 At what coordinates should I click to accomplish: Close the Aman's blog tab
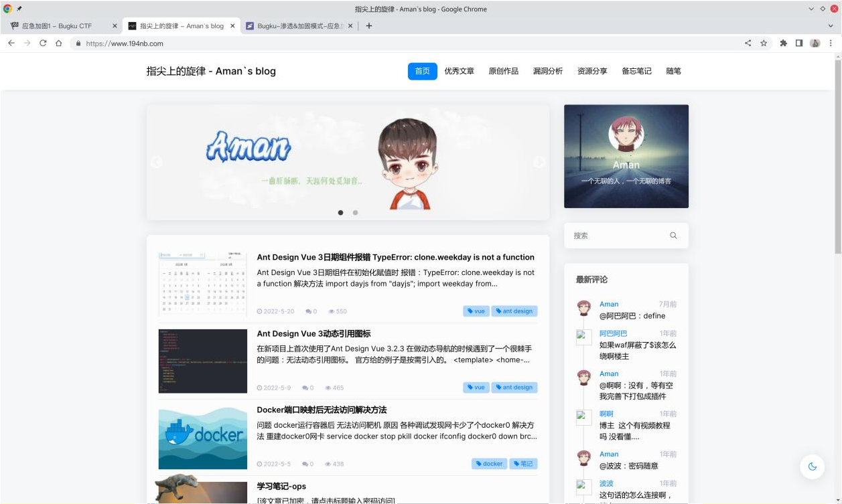[232, 26]
